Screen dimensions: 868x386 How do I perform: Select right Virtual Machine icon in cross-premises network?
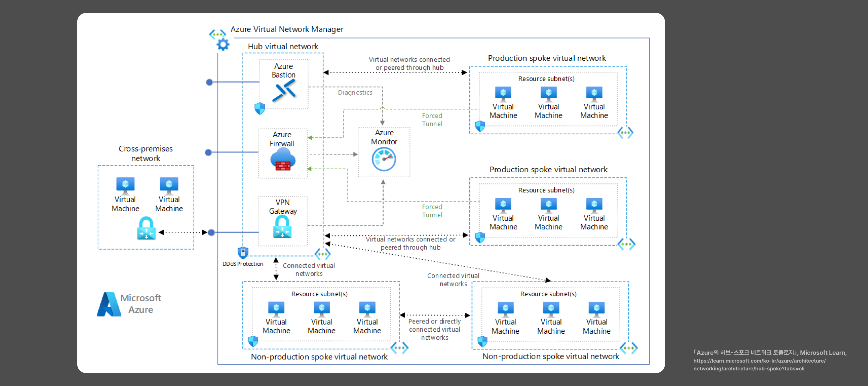click(x=169, y=186)
